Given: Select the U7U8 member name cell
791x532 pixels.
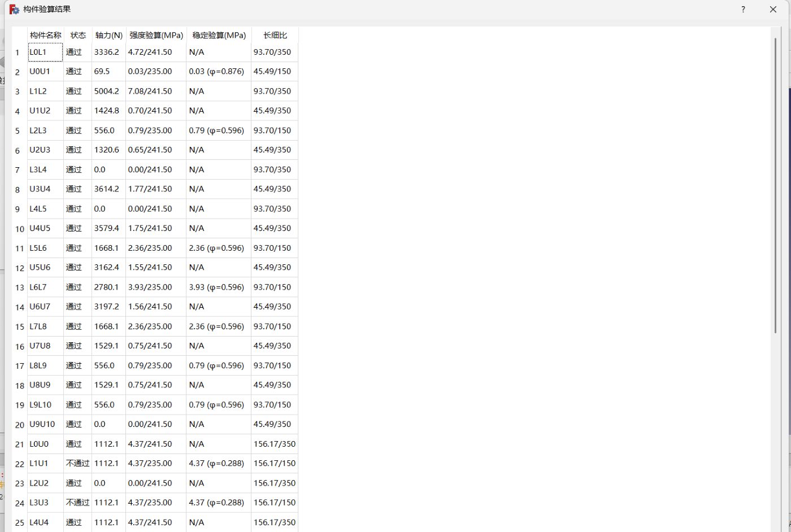Looking at the screenshot, I should point(46,346).
